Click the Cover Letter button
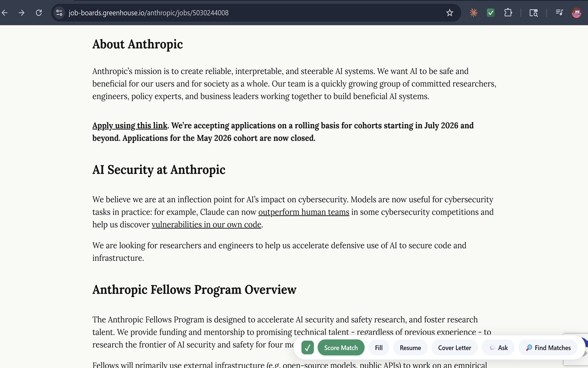 point(454,348)
